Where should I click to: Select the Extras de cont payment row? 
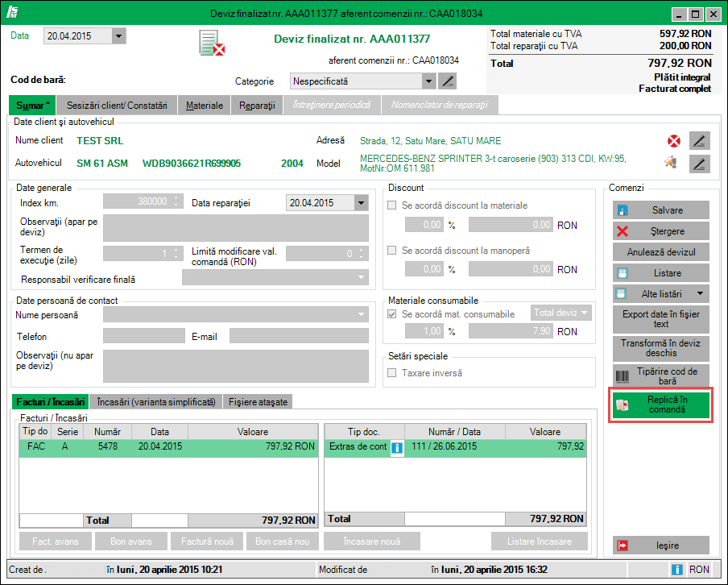(x=455, y=446)
